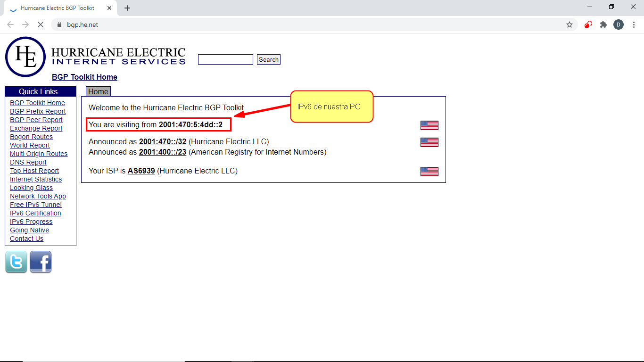Open prefix 2001:400::/23 link
Screen dimensions: 644x362
pyautogui.click(x=163, y=152)
